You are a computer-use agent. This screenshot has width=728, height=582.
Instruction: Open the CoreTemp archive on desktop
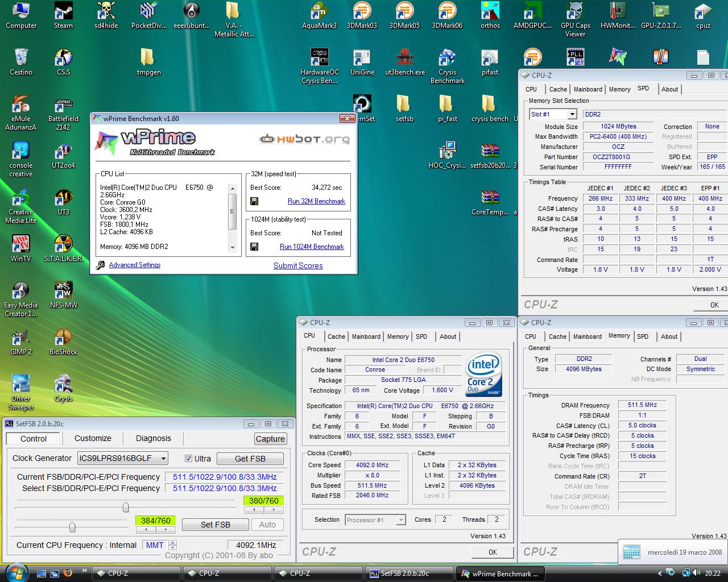tap(490, 202)
